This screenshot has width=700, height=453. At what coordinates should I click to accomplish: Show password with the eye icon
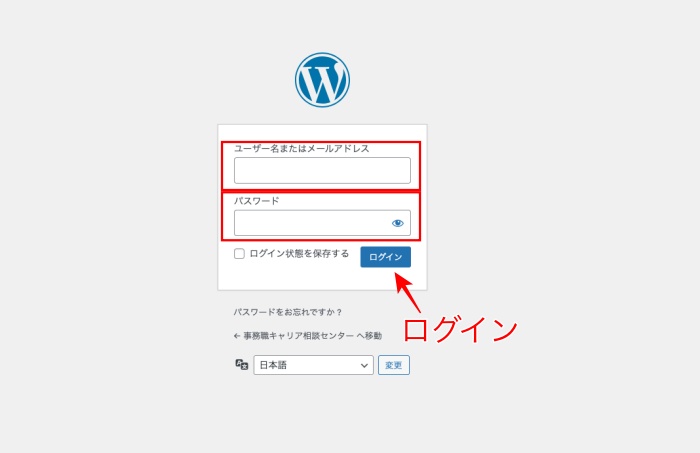tap(398, 223)
